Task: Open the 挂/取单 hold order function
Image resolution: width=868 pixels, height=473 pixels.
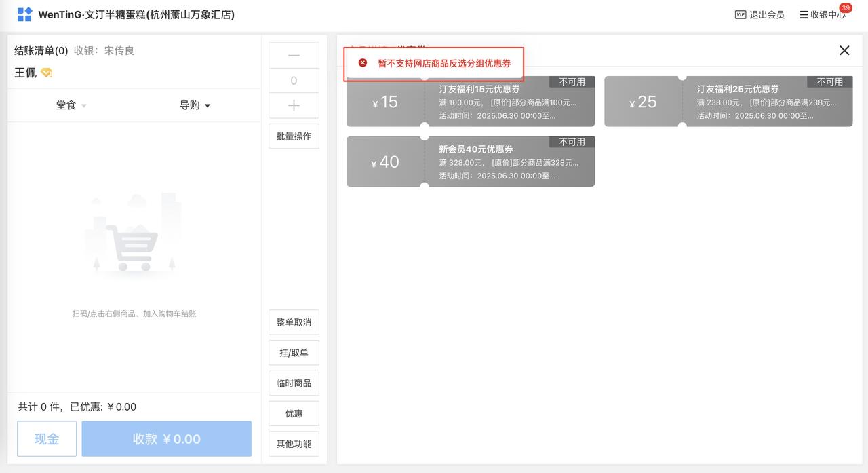Action: point(294,353)
